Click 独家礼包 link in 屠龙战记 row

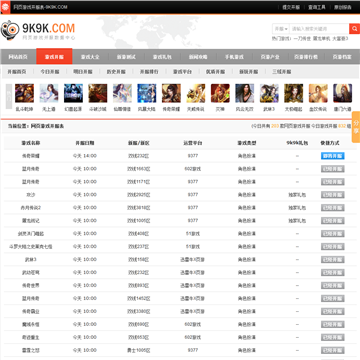[297, 221]
